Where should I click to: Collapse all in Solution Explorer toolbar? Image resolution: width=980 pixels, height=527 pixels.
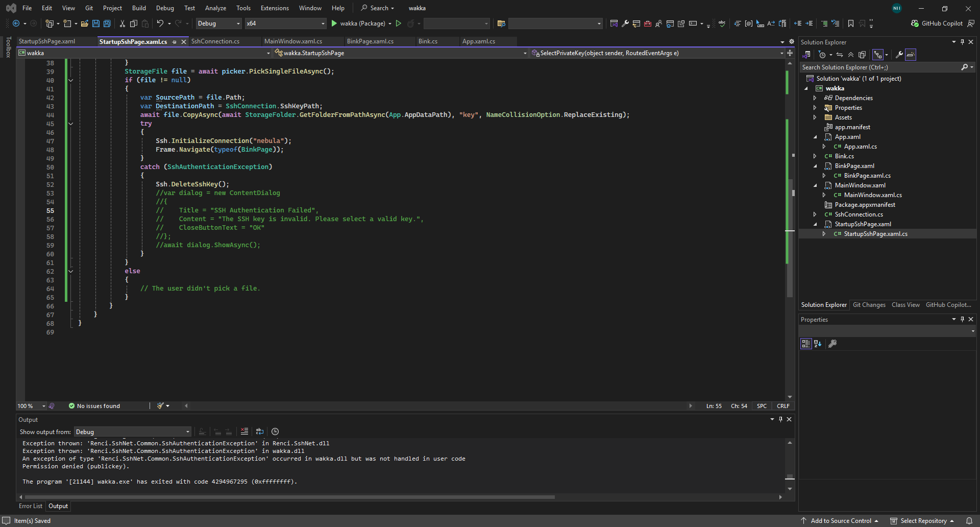coord(851,55)
